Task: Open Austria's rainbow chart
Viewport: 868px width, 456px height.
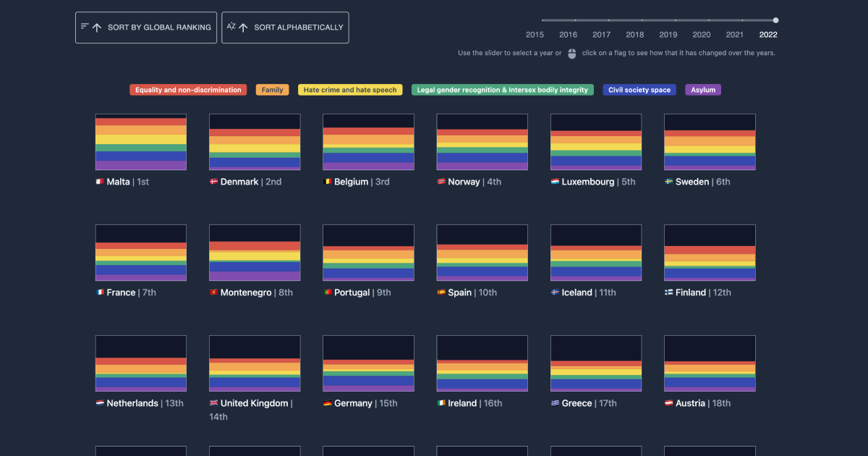Action: pos(710,363)
